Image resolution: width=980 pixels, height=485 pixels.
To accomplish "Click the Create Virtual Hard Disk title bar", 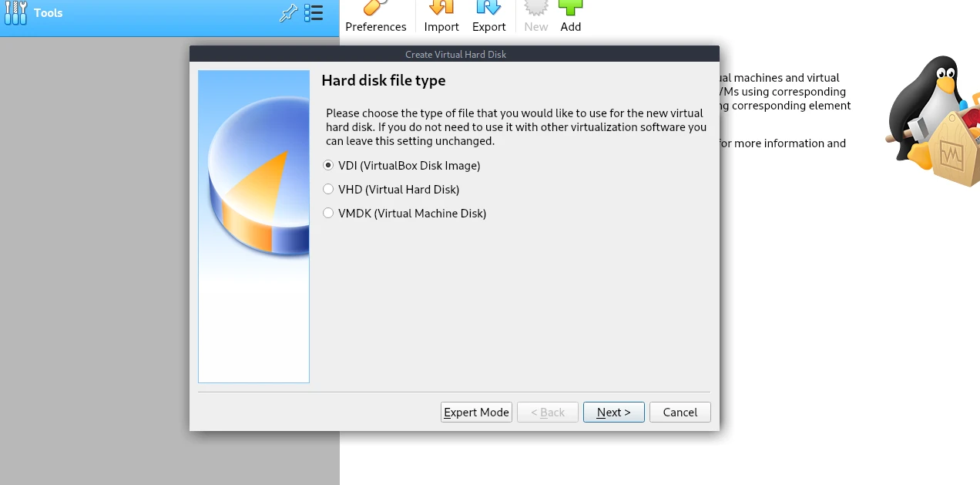I will tap(455, 54).
